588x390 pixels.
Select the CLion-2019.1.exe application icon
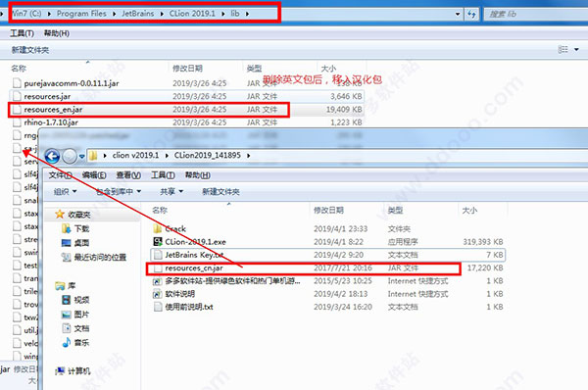[158, 241]
